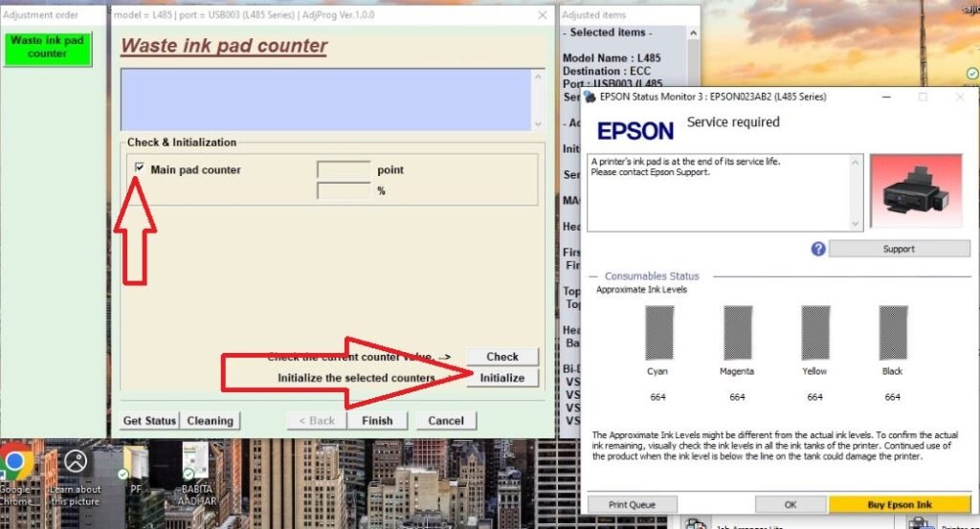Click the Support button in Status Monitor

[899, 249]
